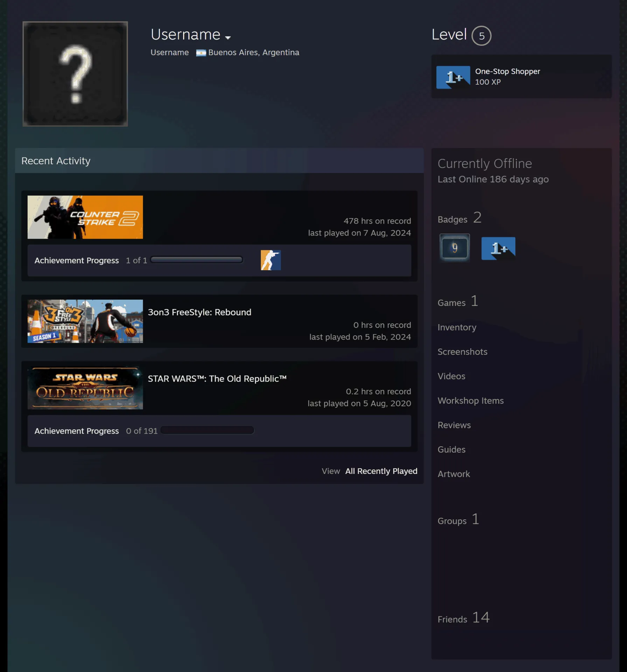This screenshot has width=627, height=672.
Task: Click the Counter-Strike 2 game banner
Action: tap(85, 217)
